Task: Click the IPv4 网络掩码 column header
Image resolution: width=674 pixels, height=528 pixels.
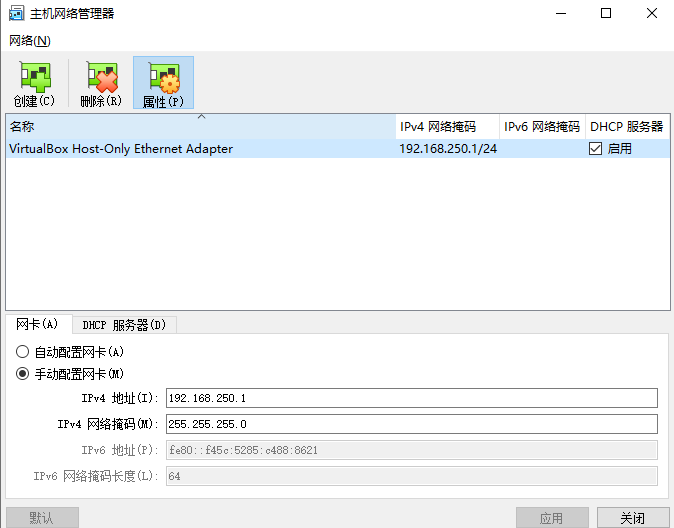Action: point(447,127)
